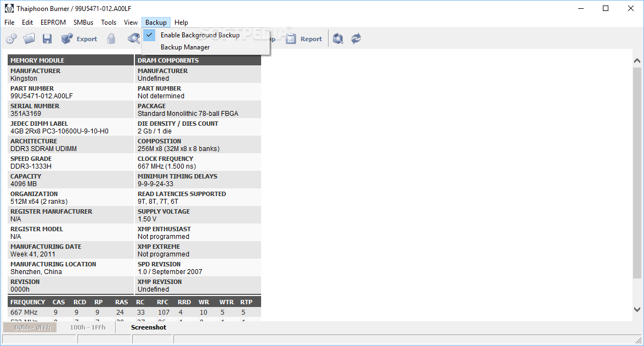Open the EEPROM menu
644x346 pixels.
(53, 22)
